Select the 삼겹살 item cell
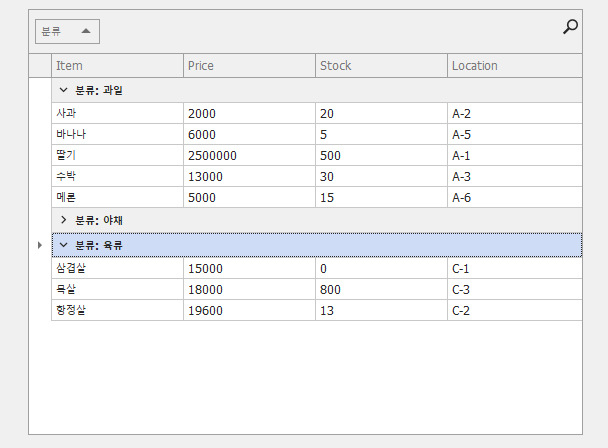The width and height of the screenshot is (608, 448). click(117, 268)
